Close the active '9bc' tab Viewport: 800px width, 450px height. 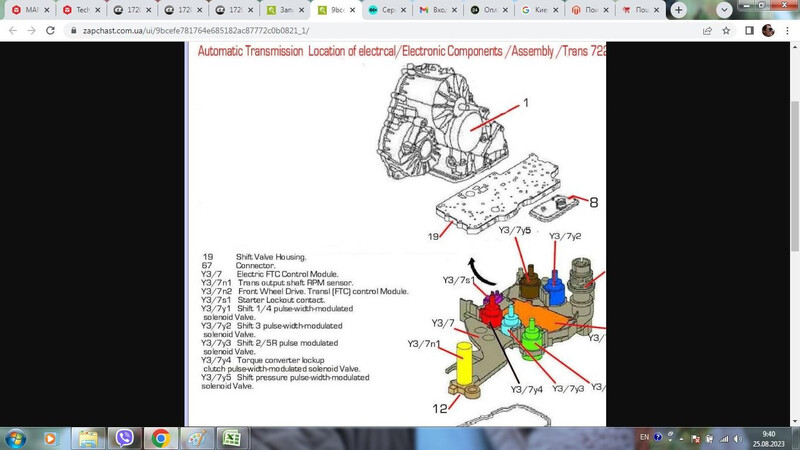[351, 10]
